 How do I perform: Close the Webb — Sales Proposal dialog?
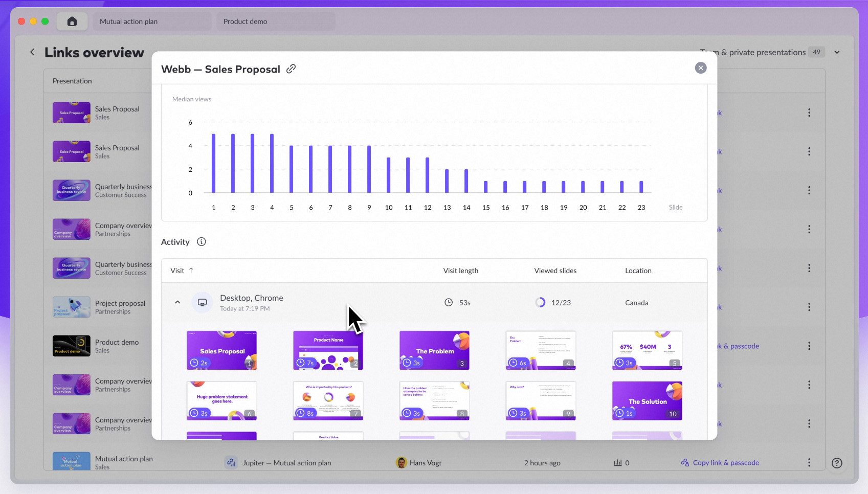(x=700, y=68)
